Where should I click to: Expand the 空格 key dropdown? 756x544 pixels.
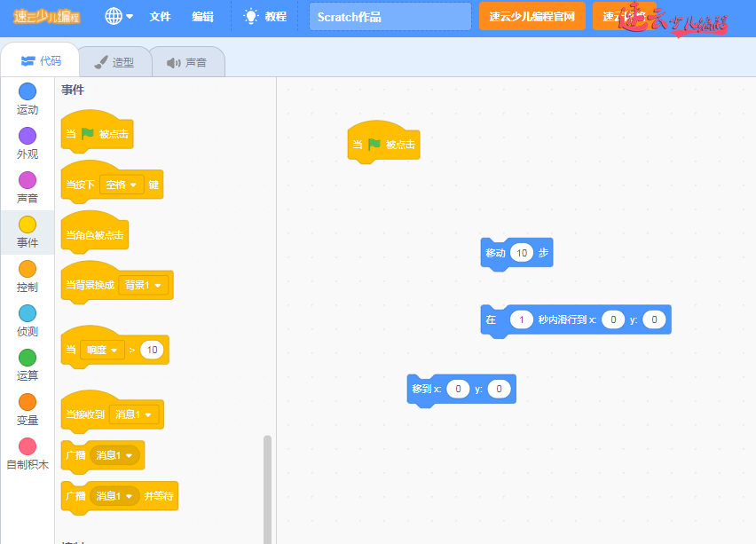(122, 185)
